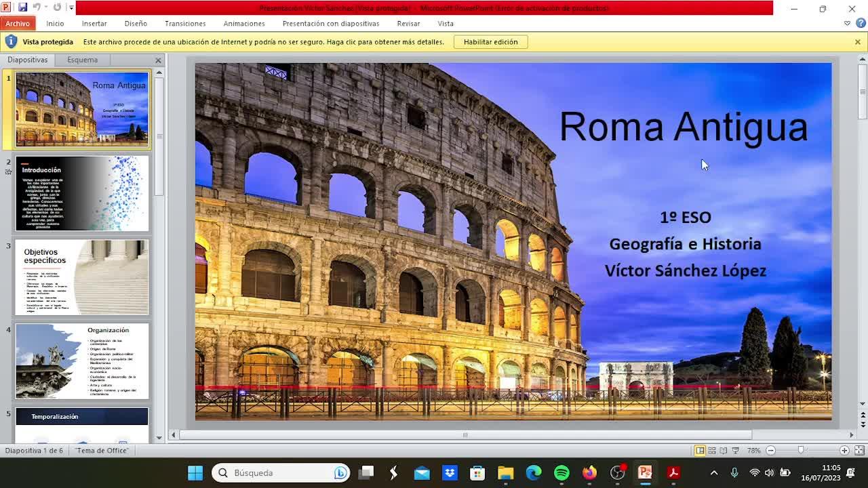Select the Objetivos específicos slide thumbnail
868x488 pixels.
click(82, 277)
